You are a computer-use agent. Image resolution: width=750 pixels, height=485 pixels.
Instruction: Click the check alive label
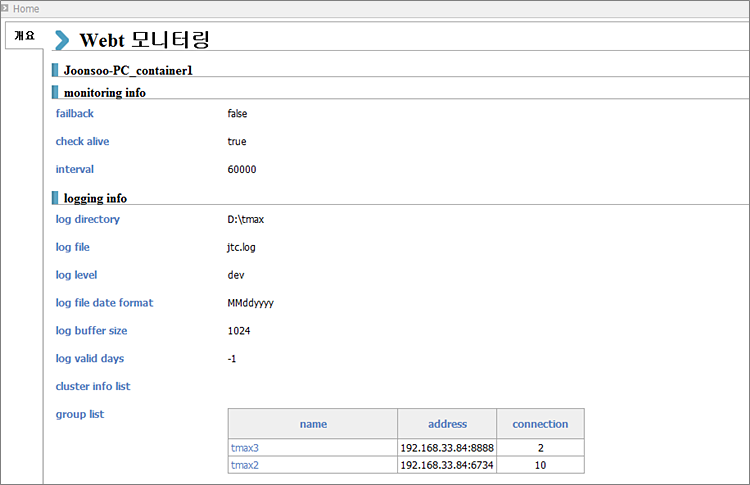pos(82,141)
